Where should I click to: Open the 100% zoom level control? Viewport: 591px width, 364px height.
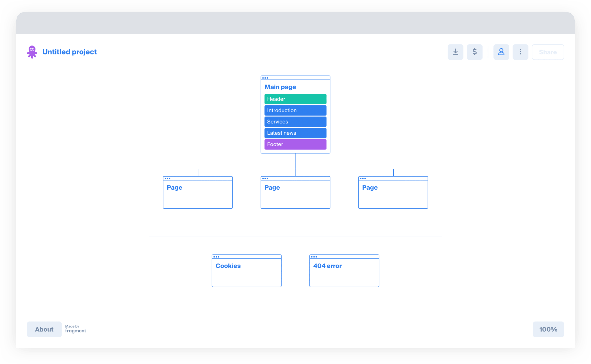pos(548,329)
